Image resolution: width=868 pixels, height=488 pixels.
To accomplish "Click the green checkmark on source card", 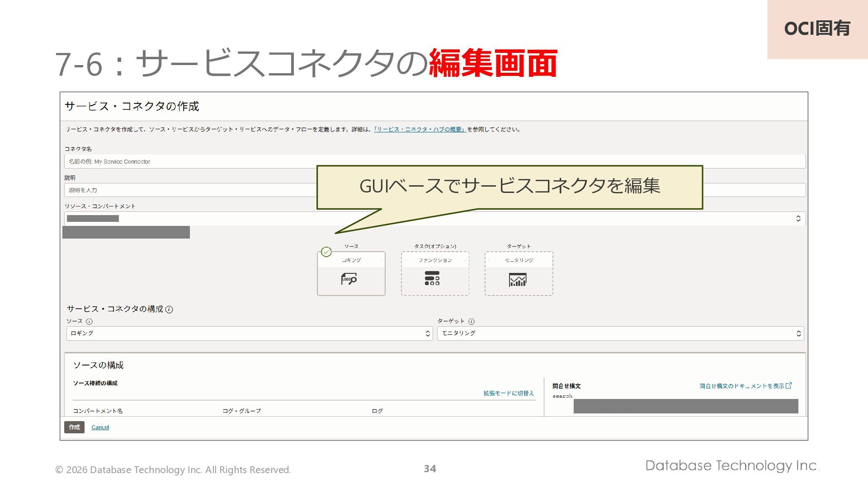I will pyautogui.click(x=326, y=252).
